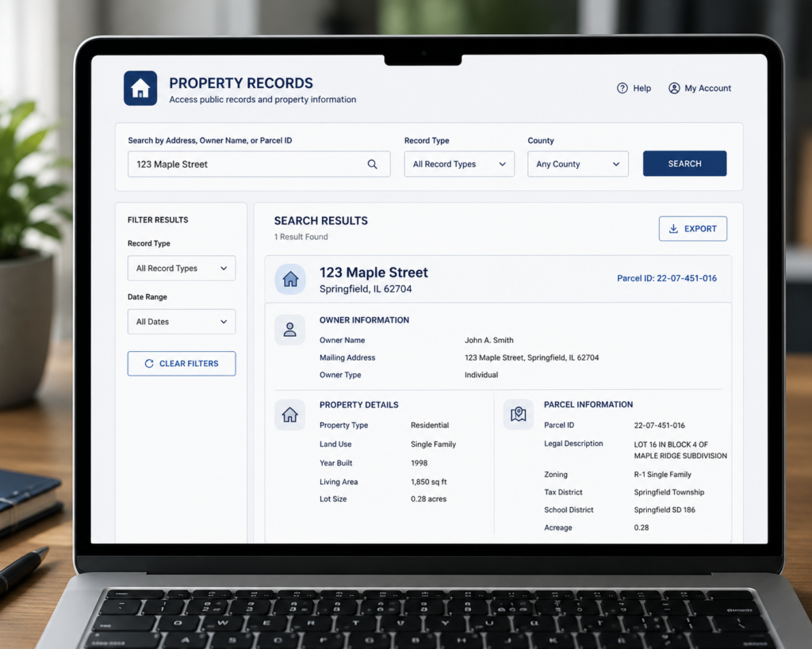
Task: Click the OWNER INFORMATION heading
Action: [364, 320]
